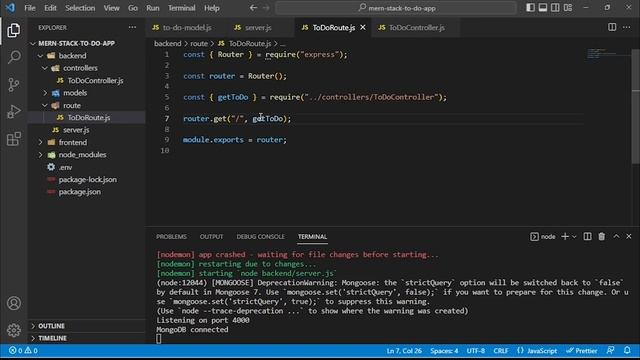The width and height of the screenshot is (640, 360).
Task: Open the Search view in activity bar
Action: click(x=13, y=57)
